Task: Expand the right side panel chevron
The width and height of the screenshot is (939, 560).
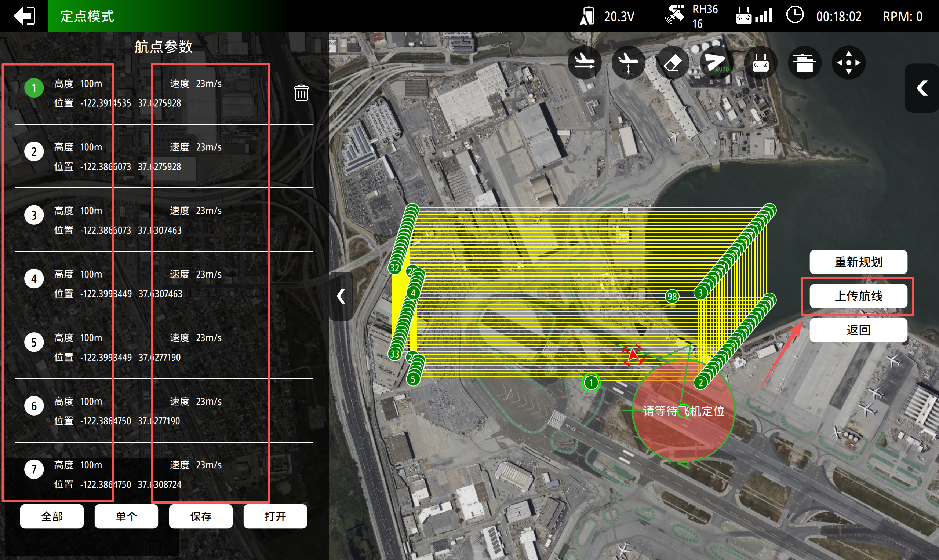Action: (x=922, y=88)
